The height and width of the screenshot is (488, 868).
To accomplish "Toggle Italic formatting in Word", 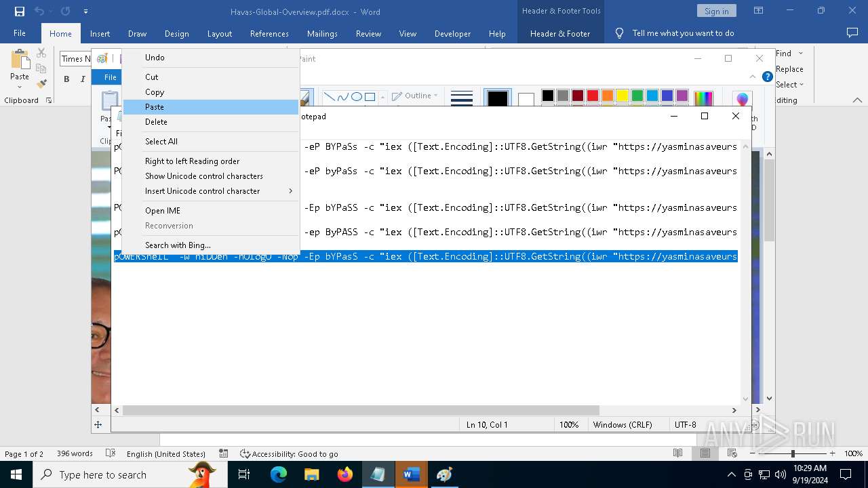I will (x=83, y=79).
